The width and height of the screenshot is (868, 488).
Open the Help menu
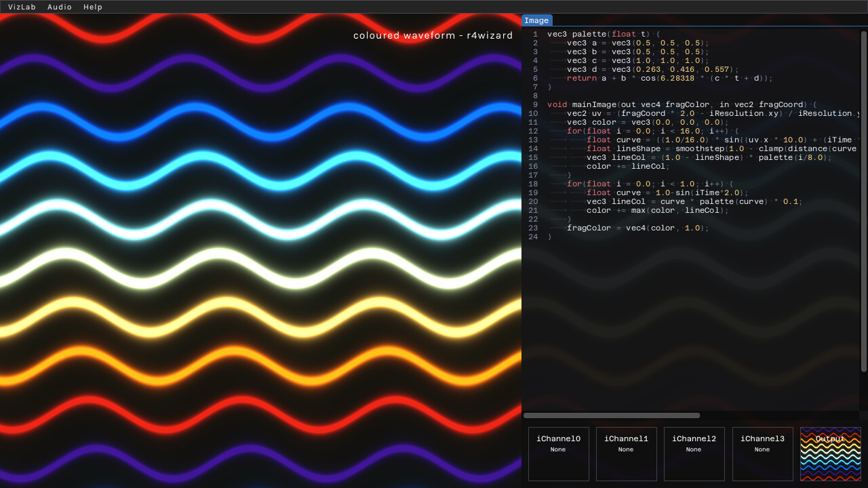click(x=93, y=7)
